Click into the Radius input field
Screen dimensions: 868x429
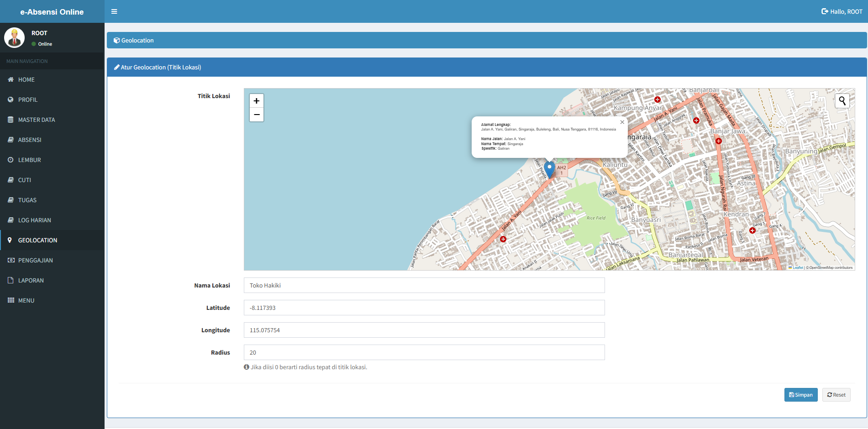pos(424,352)
